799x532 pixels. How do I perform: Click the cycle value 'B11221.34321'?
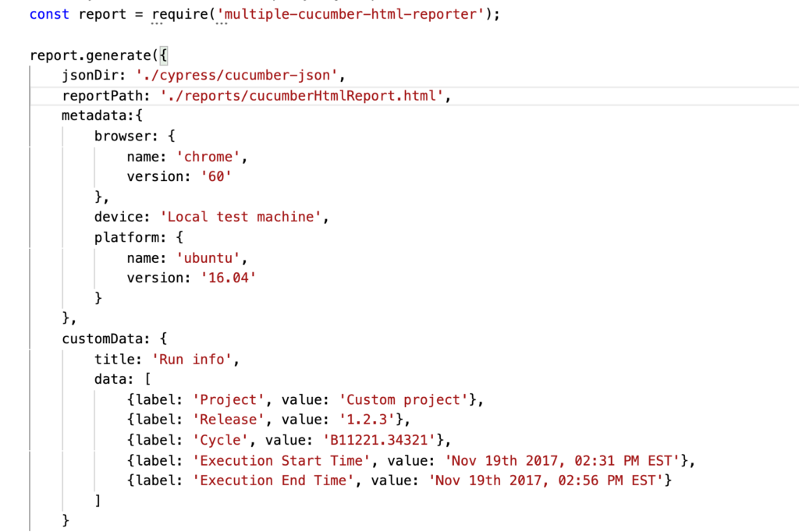(x=379, y=440)
